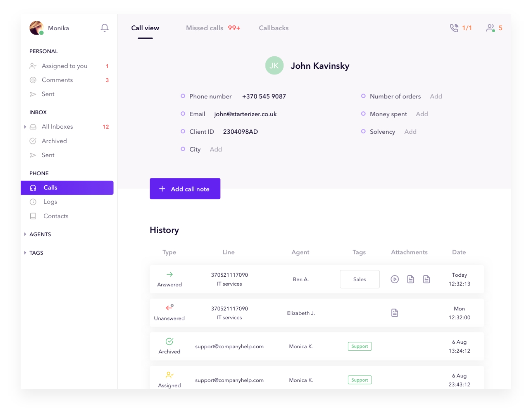532x417 pixels.
Task: Open Contacts in the sidebar
Action: click(56, 216)
